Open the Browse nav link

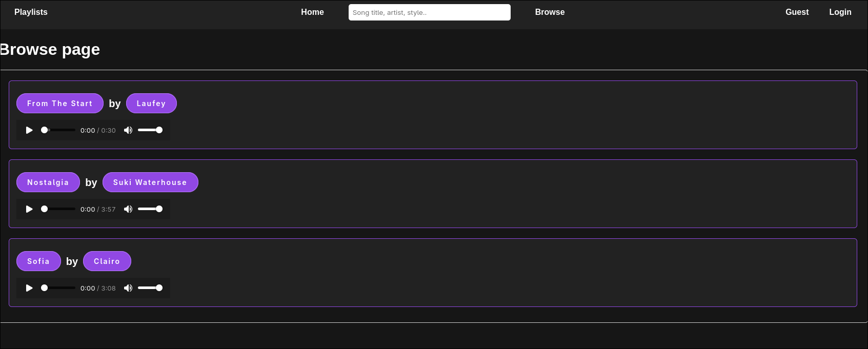click(x=550, y=12)
